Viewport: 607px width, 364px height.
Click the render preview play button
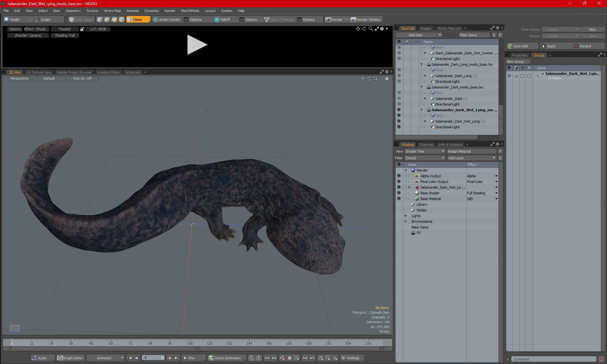point(197,45)
